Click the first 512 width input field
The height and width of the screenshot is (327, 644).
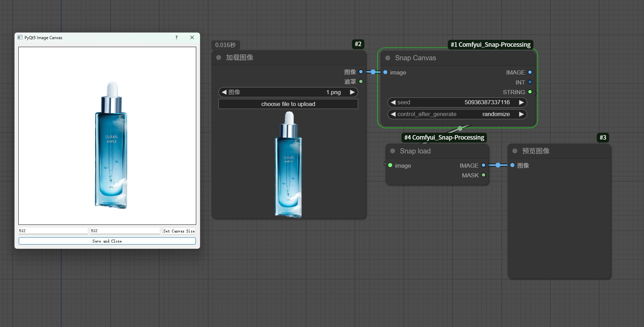click(x=53, y=231)
